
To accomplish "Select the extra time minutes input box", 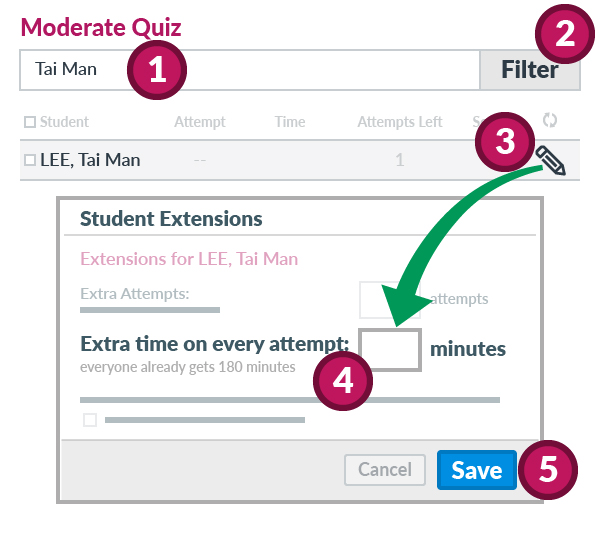I will pyautogui.click(x=390, y=350).
